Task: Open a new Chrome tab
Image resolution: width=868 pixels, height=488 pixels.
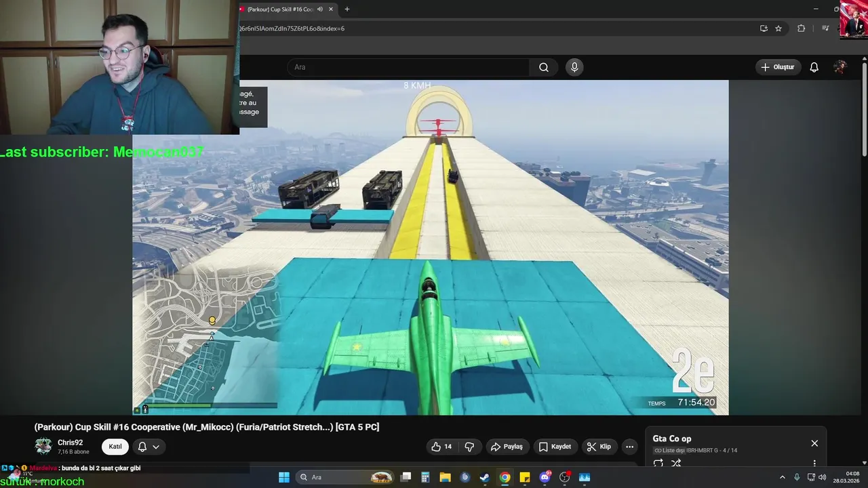Action: (x=347, y=9)
